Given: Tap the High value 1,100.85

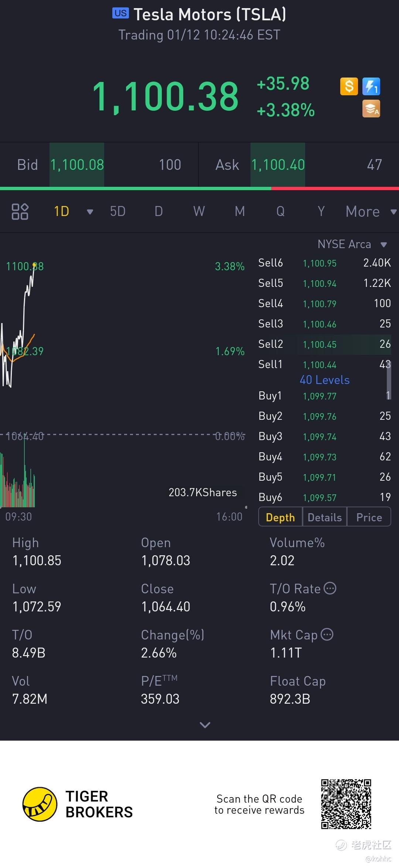Looking at the screenshot, I should (37, 560).
